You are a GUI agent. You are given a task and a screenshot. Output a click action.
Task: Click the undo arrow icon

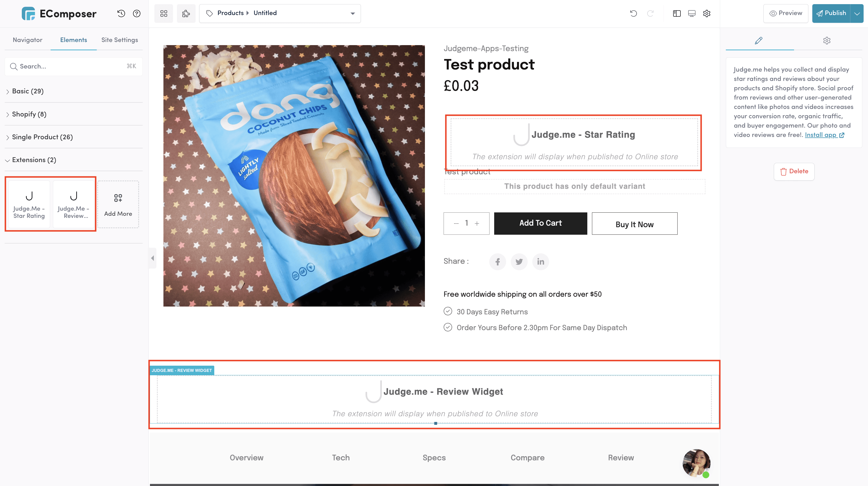(633, 13)
